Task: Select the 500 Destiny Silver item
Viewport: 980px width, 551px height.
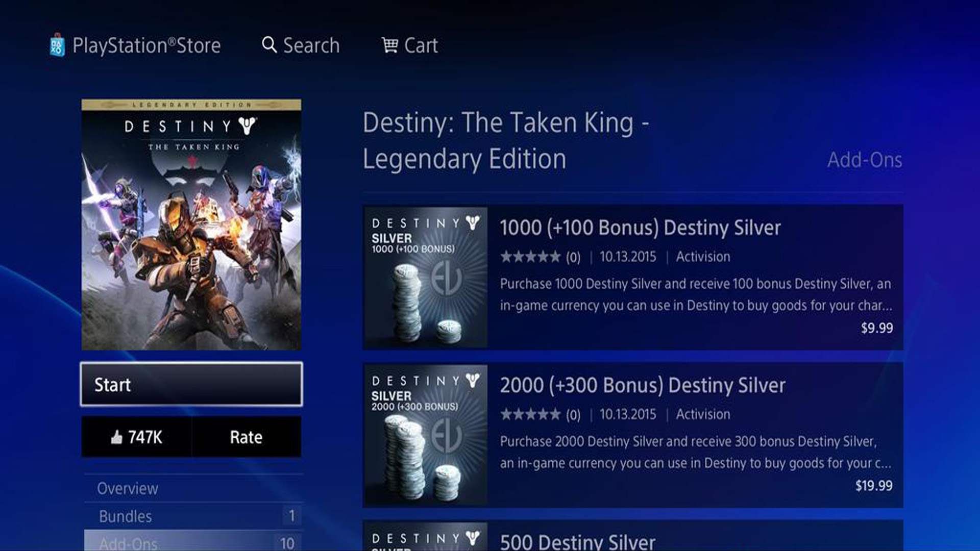Action: tap(633, 536)
